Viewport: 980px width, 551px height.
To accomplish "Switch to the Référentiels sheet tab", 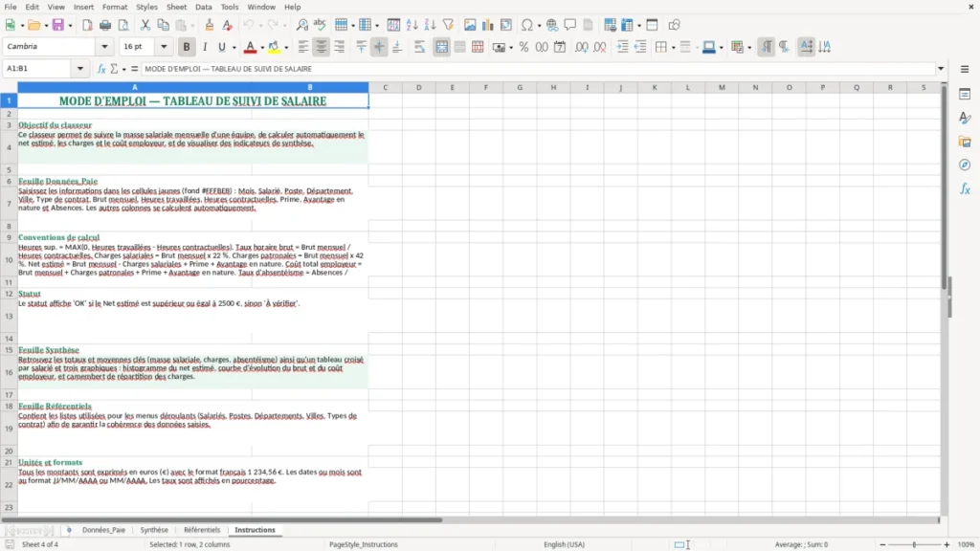I will 202,530.
